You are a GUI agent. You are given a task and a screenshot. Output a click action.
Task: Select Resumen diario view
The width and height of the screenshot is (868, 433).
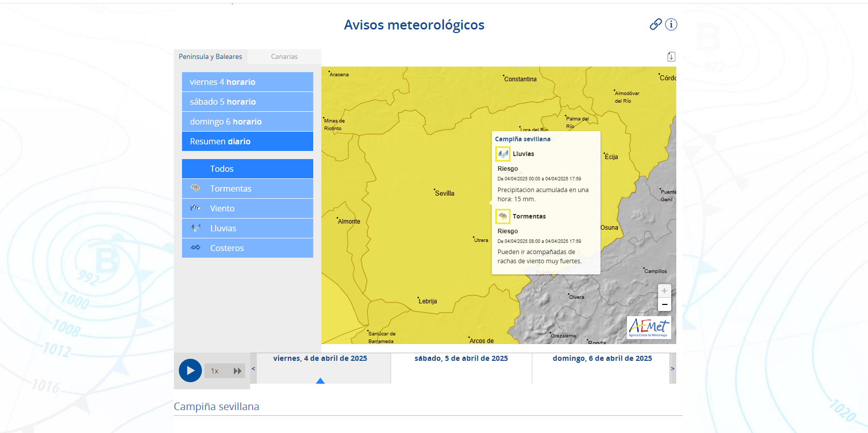pos(247,141)
